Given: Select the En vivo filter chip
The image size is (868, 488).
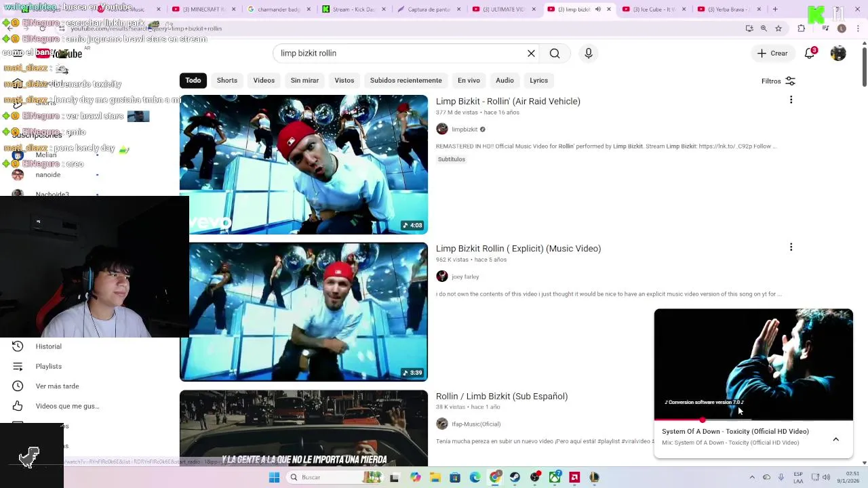Looking at the screenshot, I should pos(469,81).
